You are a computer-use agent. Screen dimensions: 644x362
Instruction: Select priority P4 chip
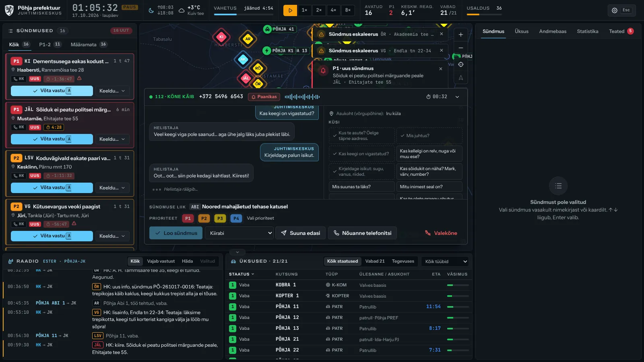coord(236,218)
